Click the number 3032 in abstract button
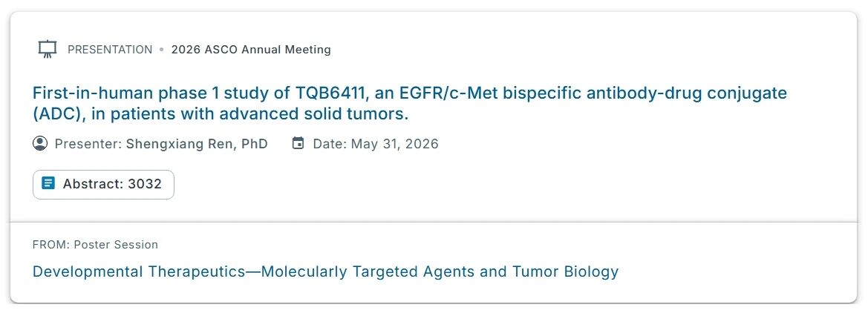This screenshot has height=313, width=868. (144, 184)
